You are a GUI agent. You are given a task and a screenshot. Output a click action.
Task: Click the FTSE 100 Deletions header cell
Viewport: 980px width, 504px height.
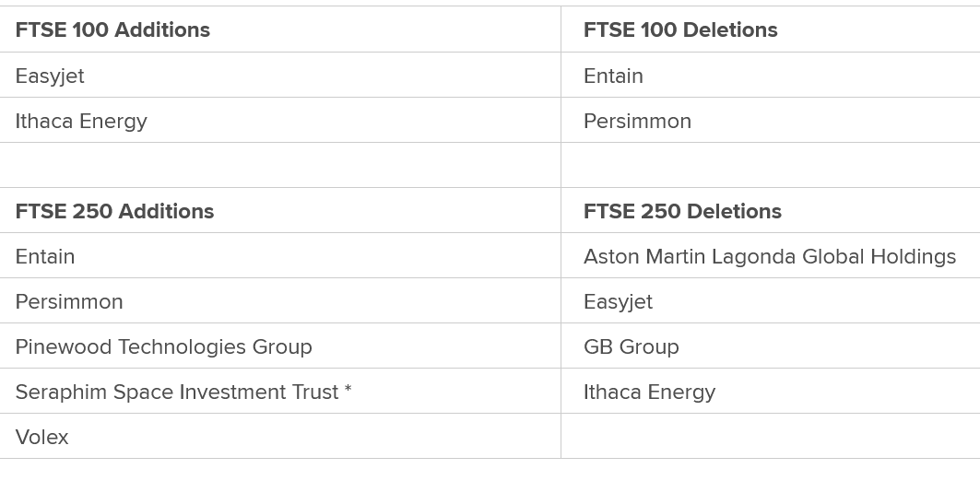click(x=771, y=29)
